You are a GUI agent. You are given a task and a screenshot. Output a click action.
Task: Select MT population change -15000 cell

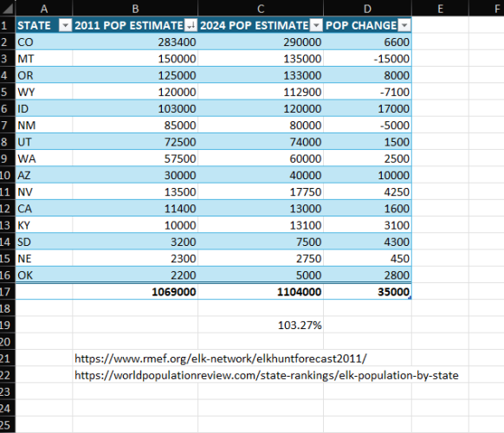(x=367, y=59)
